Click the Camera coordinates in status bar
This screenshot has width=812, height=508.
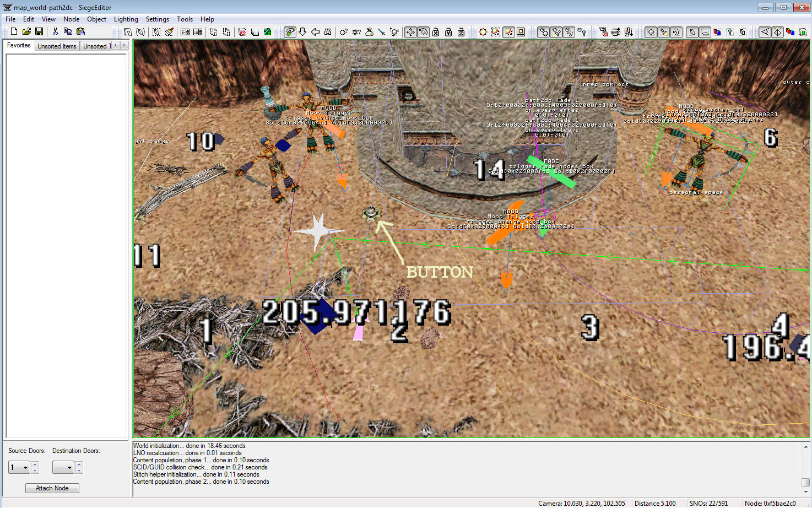click(582, 503)
